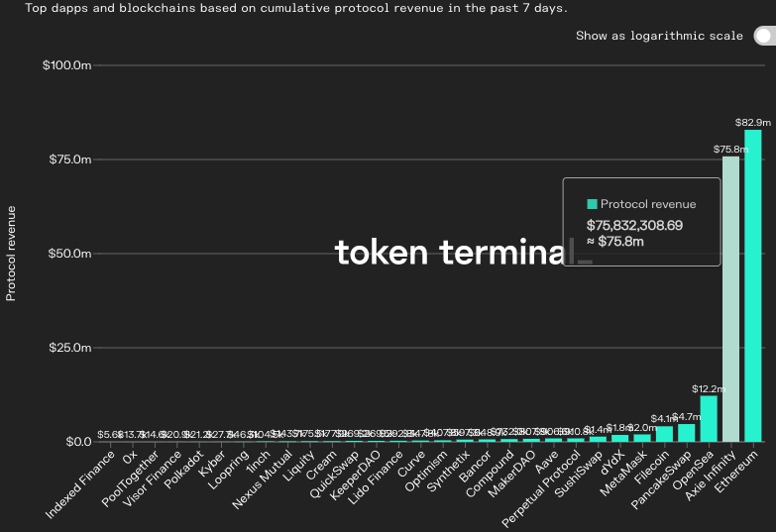Click the Ethereum bar in the chart
This screenshot has width=776, height=532.
(x=753, y=285)
